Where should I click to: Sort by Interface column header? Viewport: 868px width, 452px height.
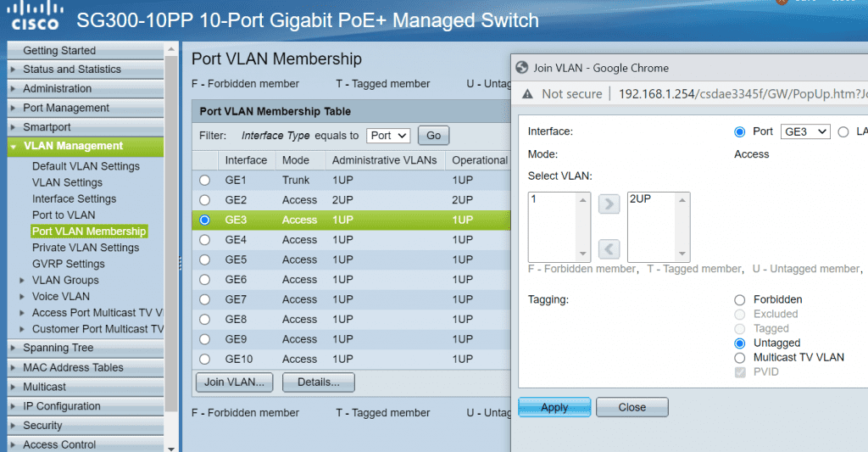coord(246,160)
